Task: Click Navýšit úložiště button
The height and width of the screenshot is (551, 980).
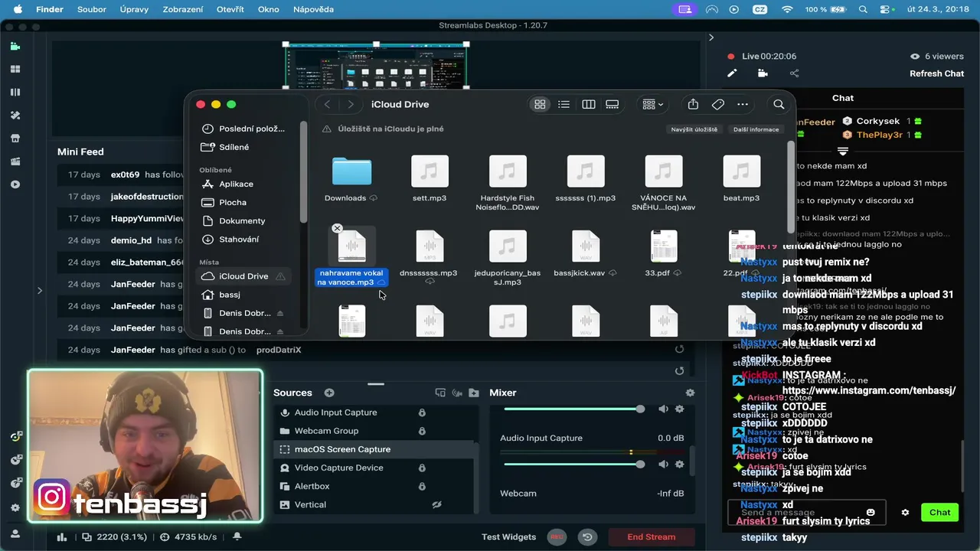Action: 694,129
